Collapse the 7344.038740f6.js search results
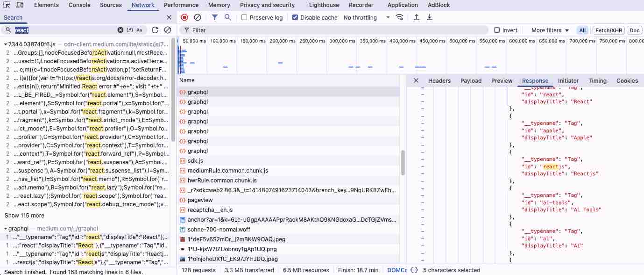This screenshot has height=275, width=644. (x=5, y=44)
